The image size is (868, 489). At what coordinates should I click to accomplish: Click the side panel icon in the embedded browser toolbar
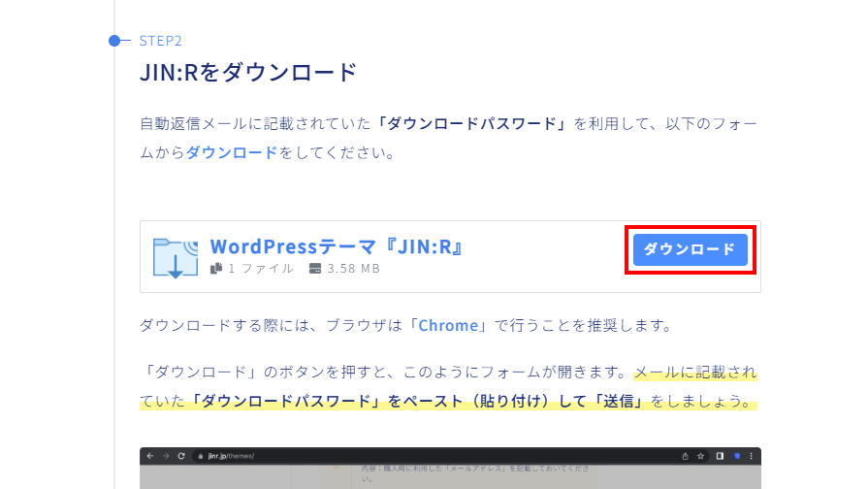[720, 456]
